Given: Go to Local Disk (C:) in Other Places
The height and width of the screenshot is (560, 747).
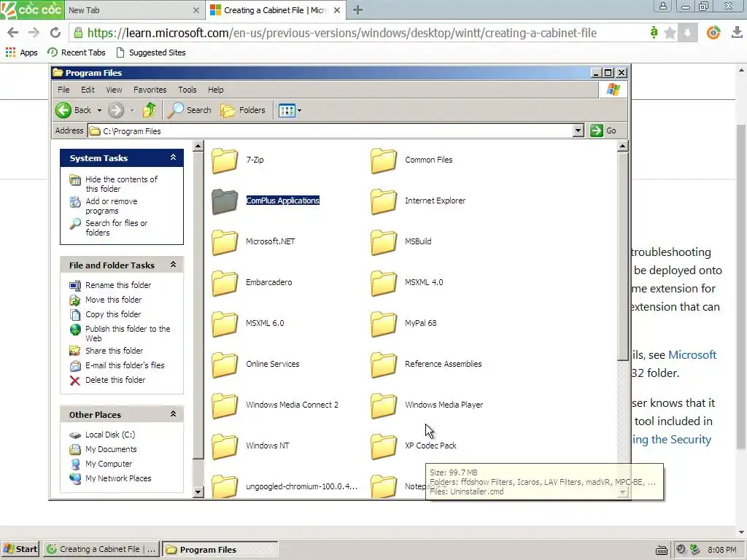Looking at the screenshot, I should tap(110, 435).
